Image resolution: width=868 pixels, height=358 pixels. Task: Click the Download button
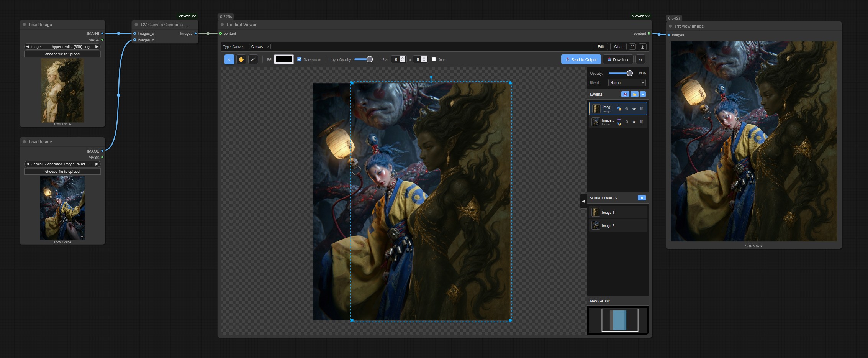618,59
